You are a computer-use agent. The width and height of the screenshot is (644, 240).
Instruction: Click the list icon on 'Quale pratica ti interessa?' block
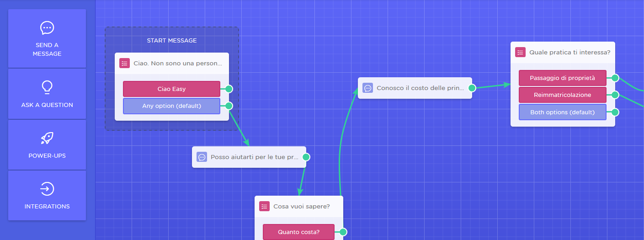(521, 52)
